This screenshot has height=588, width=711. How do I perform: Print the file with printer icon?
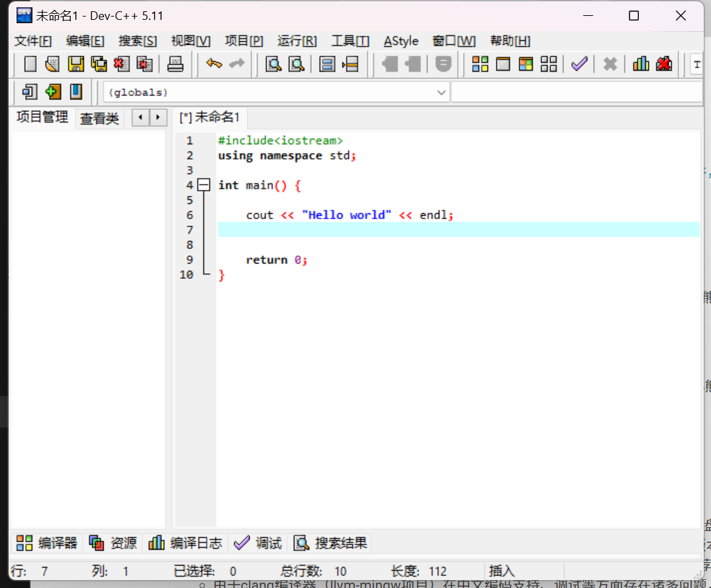[175, 64]
